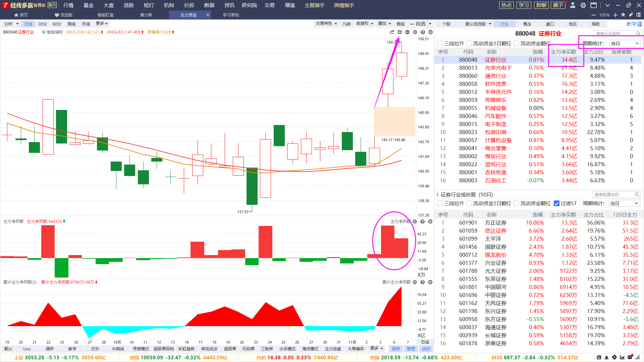
Task: Open the message icon with red dot in status bar
Action: (630, 357)
